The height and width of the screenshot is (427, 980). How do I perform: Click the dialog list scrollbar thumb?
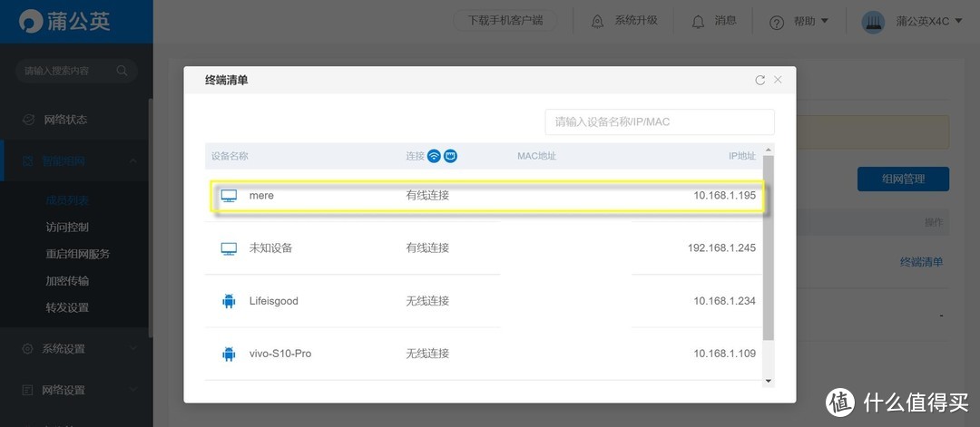pyautogui.click(x=769, y=248)
